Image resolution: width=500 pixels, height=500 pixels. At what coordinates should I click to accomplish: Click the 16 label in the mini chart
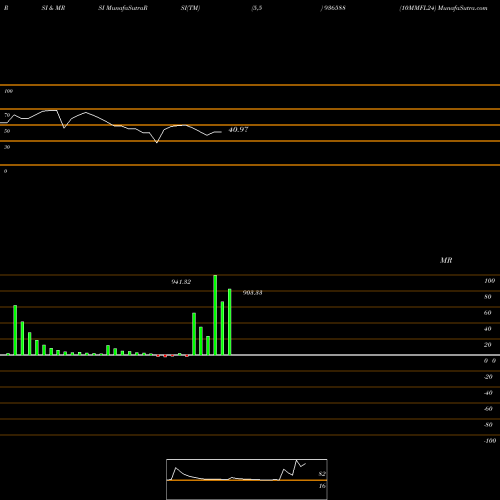coord(322,486)
